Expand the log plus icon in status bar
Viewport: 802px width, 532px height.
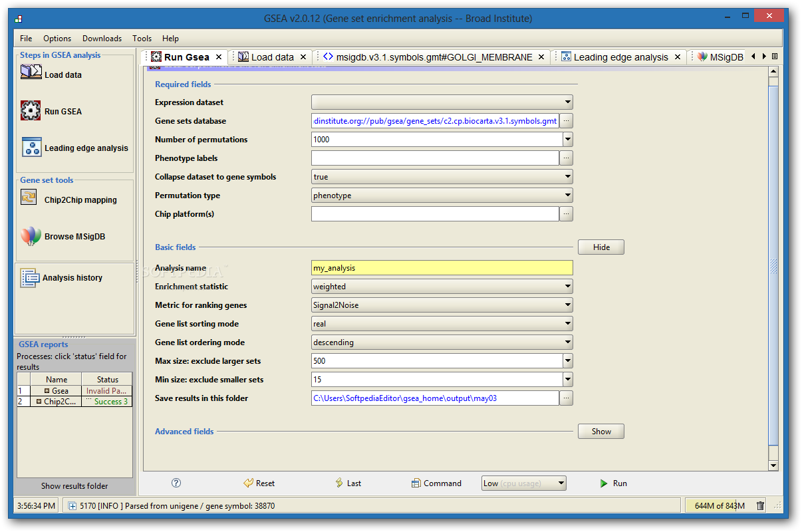click(x=72, y=506)
